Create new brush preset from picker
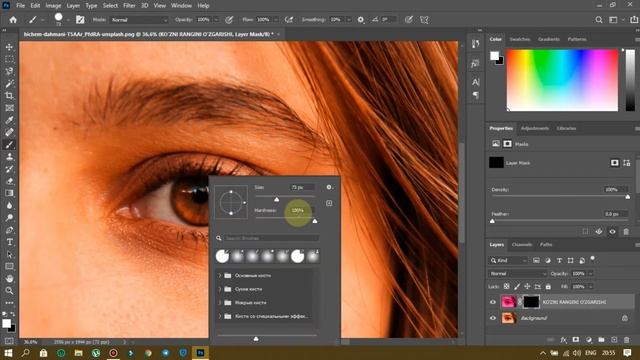Screen dimensions: 640x360 (329, 203)
